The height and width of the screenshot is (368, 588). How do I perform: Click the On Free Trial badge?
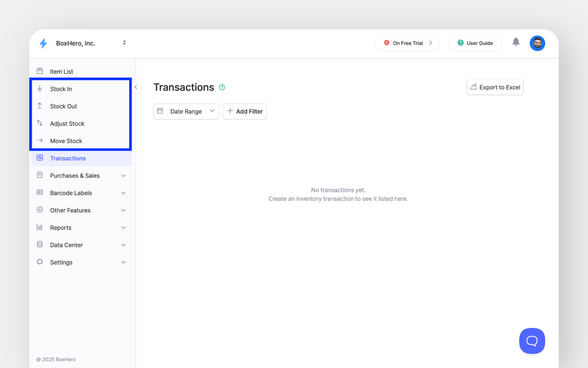tap(407, 43)
